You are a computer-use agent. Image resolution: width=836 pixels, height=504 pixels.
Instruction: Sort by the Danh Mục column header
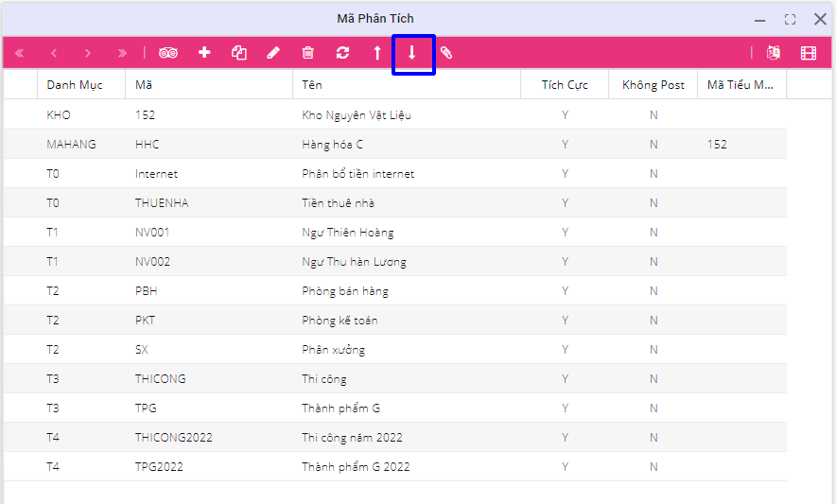click(x=75, y=85)
